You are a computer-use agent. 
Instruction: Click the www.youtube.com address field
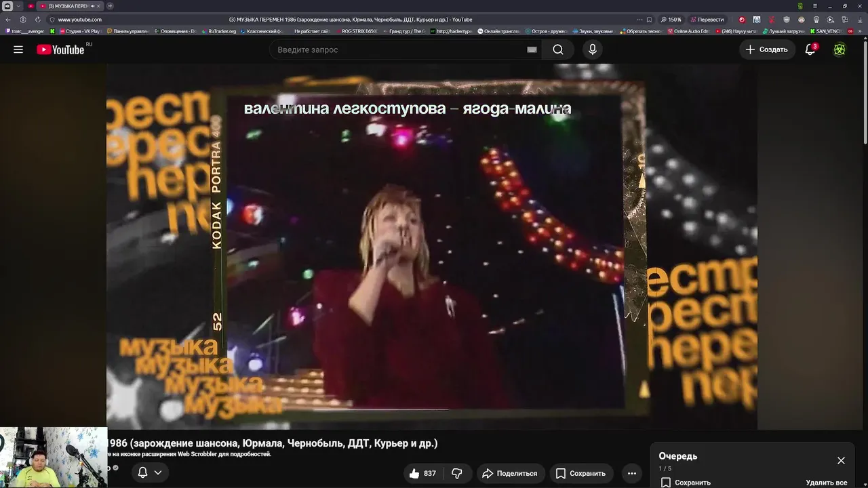79,20
